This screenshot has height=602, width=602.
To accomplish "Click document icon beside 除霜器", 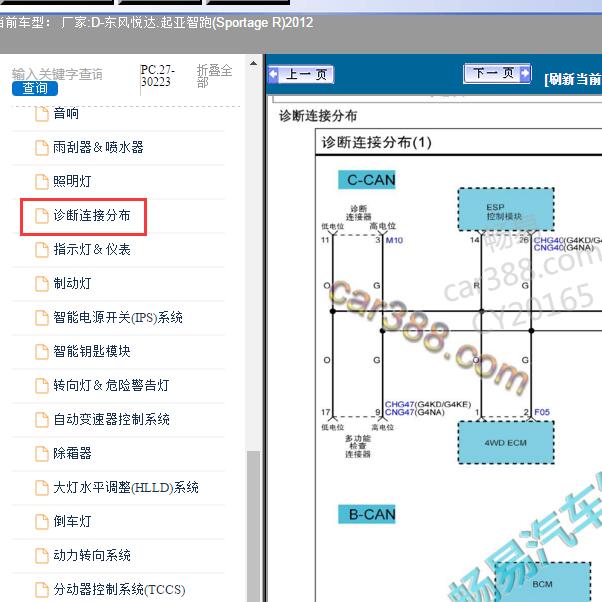I will (41, 454).
